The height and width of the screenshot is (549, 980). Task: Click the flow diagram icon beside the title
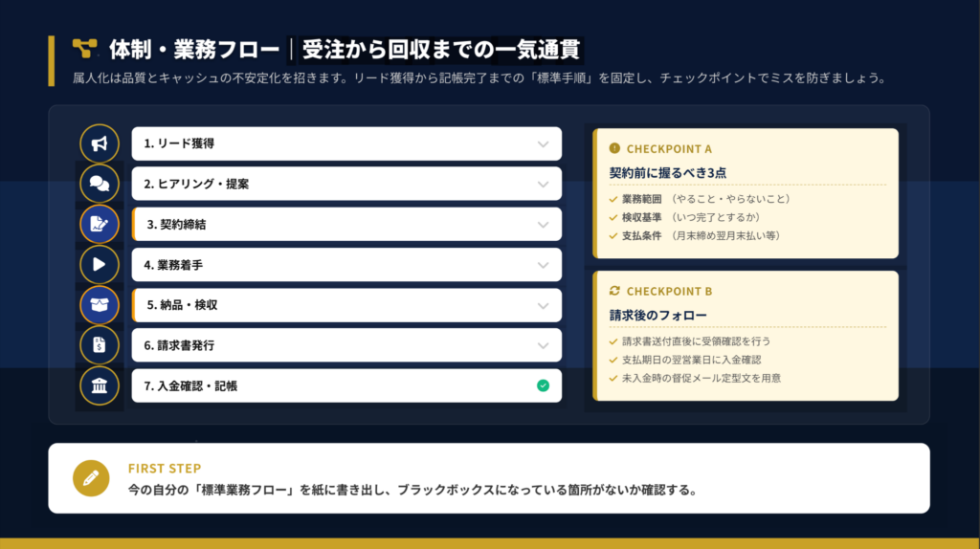click(84, 48)
